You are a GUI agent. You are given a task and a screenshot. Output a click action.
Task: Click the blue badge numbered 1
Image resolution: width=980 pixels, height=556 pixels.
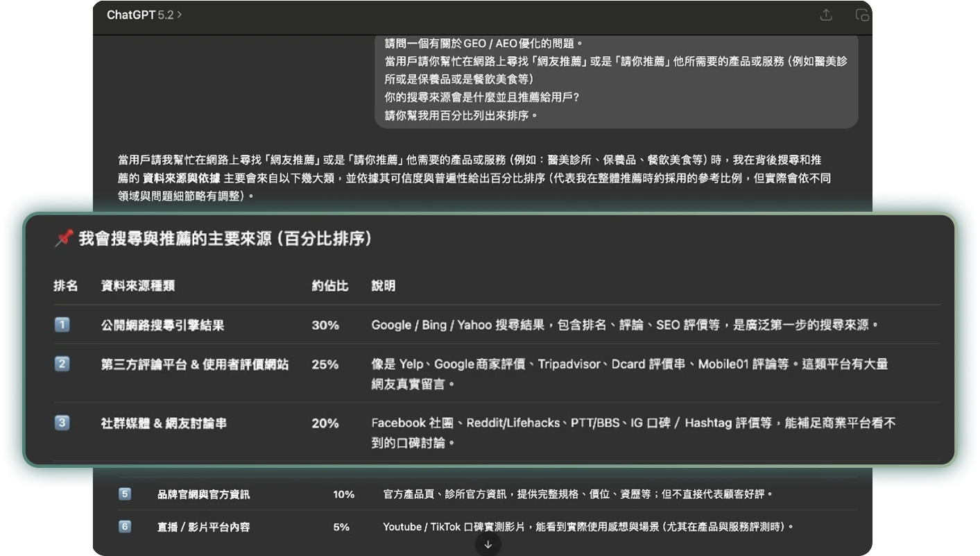click(x=61, y=324)
